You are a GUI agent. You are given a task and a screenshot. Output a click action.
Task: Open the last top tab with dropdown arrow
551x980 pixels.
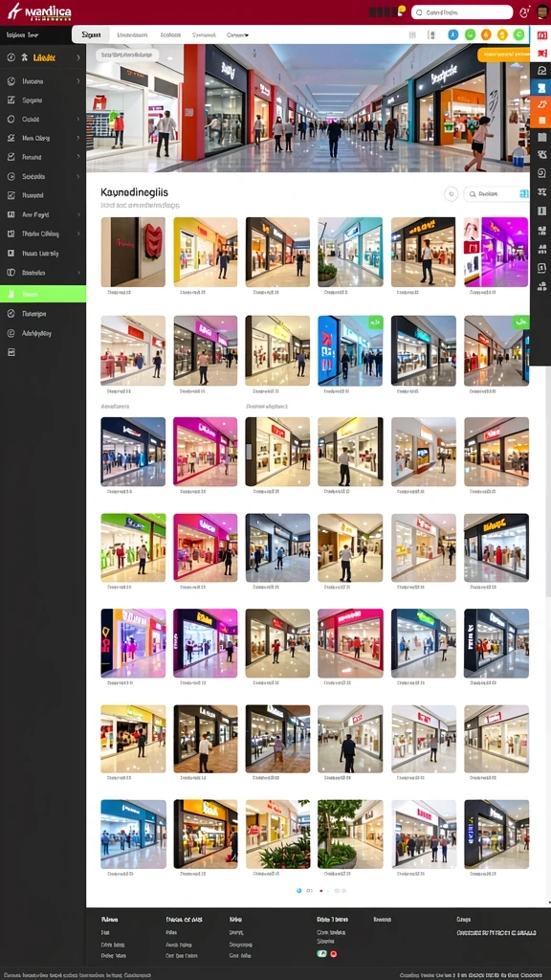(237, 35)
